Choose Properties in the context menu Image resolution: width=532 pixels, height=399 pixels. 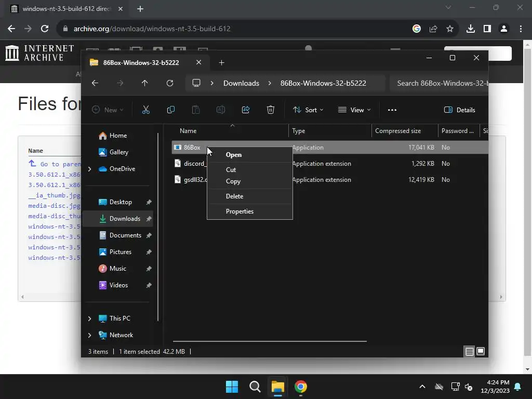coord(250,211)
